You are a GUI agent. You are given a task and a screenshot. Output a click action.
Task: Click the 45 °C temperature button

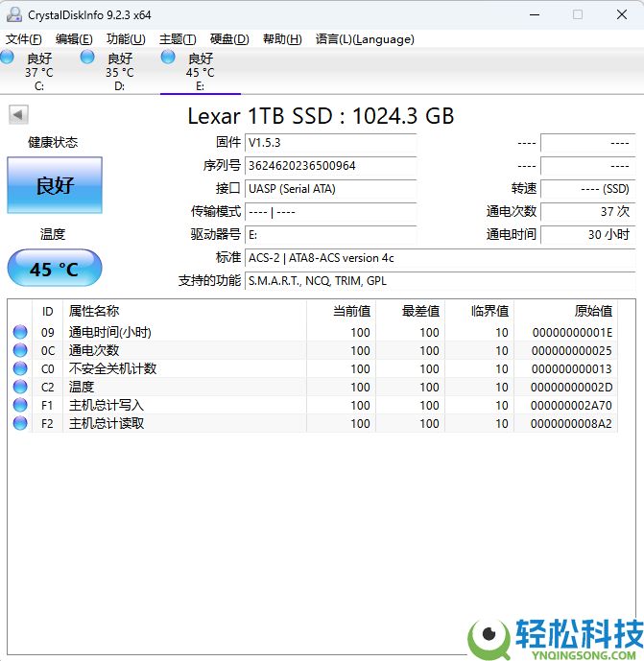(x=55, y=268)
